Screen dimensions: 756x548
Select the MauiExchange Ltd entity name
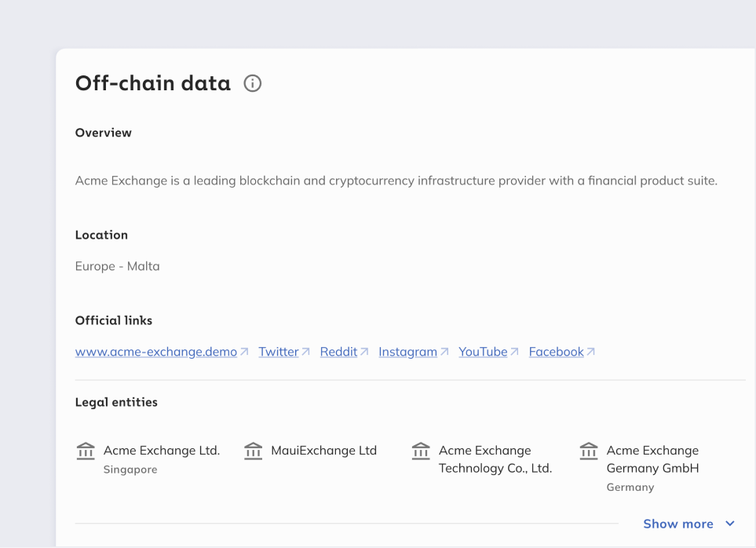[323, 451]
